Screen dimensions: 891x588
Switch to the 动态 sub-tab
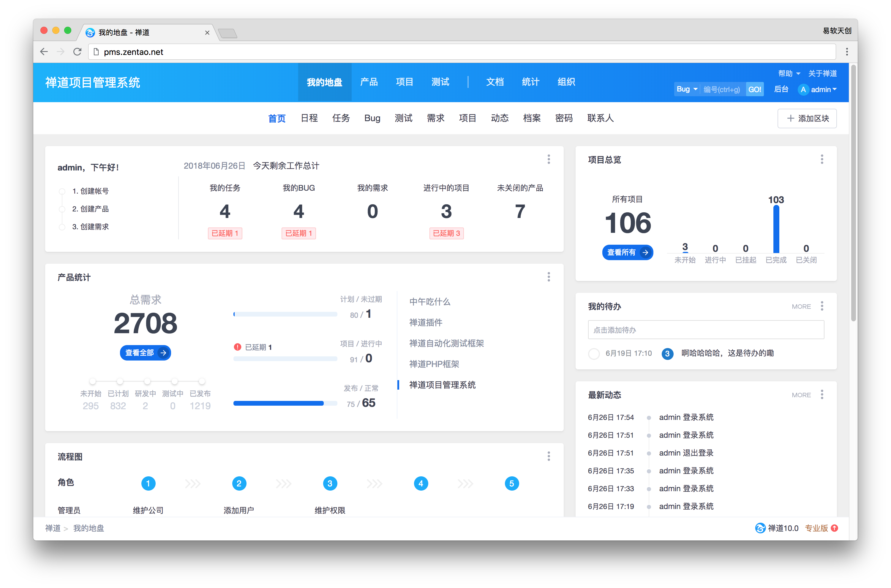click(x=500, y=118)
